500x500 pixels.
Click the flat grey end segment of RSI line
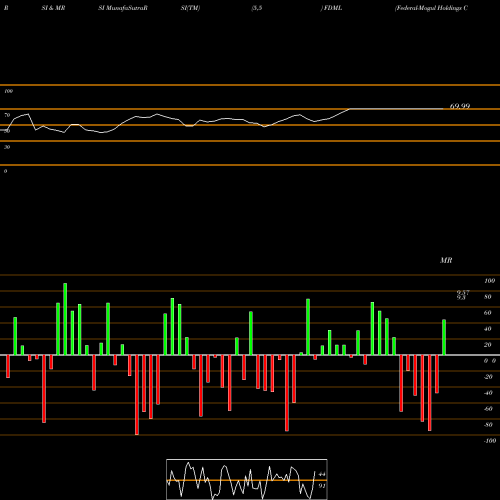396,109
